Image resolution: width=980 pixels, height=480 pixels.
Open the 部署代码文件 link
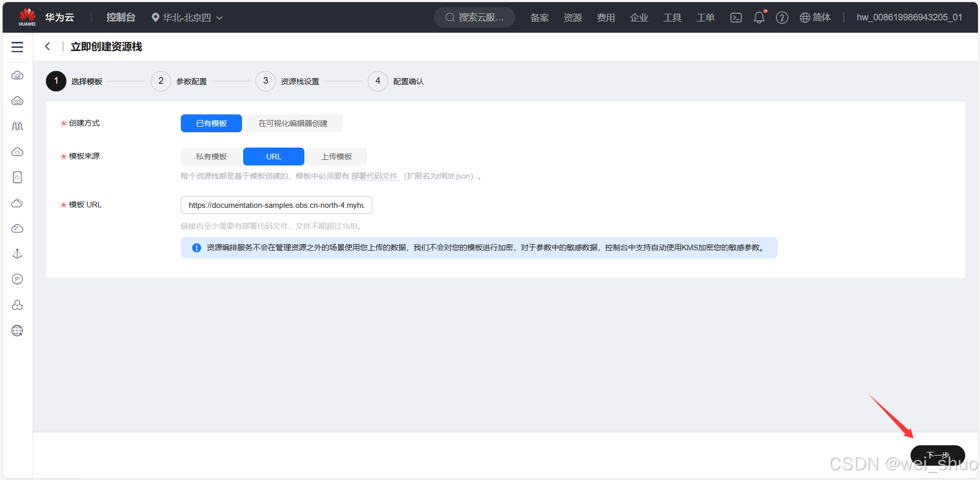coord(375,176)
